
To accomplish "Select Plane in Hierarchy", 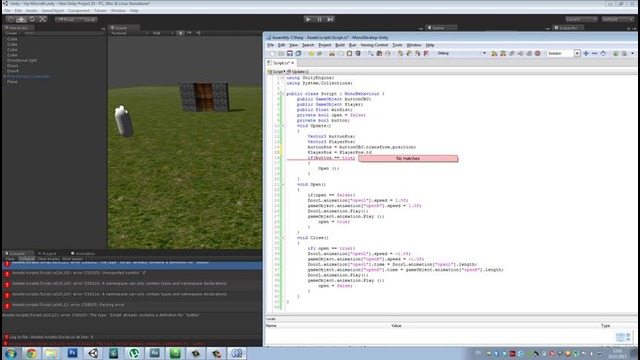I will coord(12,82).
